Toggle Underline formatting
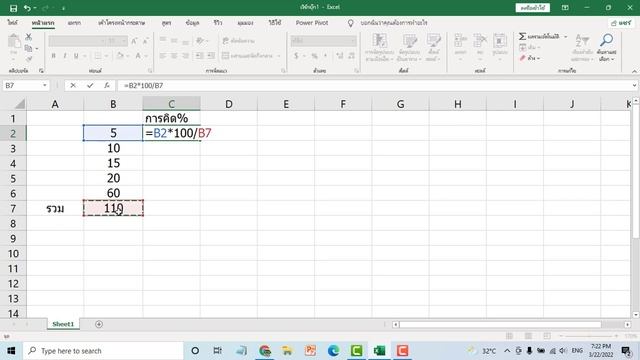This screenshot has height=360, width=640. coord(76,56)
